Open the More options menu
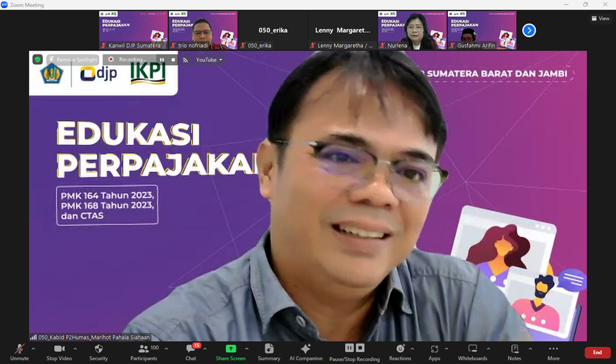The width and height of the screenshot is (616, 364). [553, 352]
